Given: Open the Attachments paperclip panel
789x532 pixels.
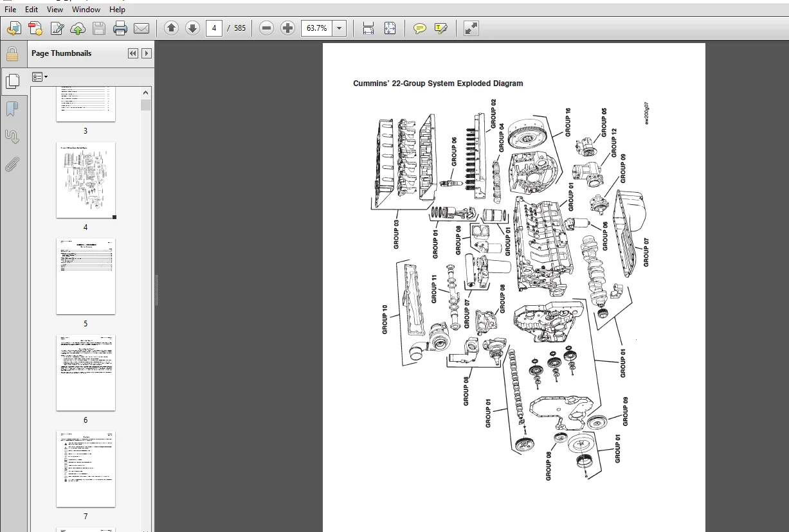Looking at the screenshot, I should tap(12, 164).
